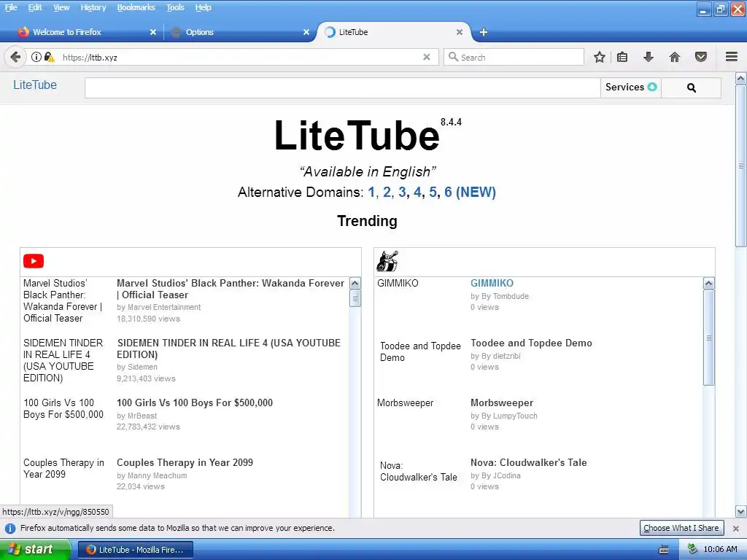Bookmark this page with the star icon

click(600, 57)
